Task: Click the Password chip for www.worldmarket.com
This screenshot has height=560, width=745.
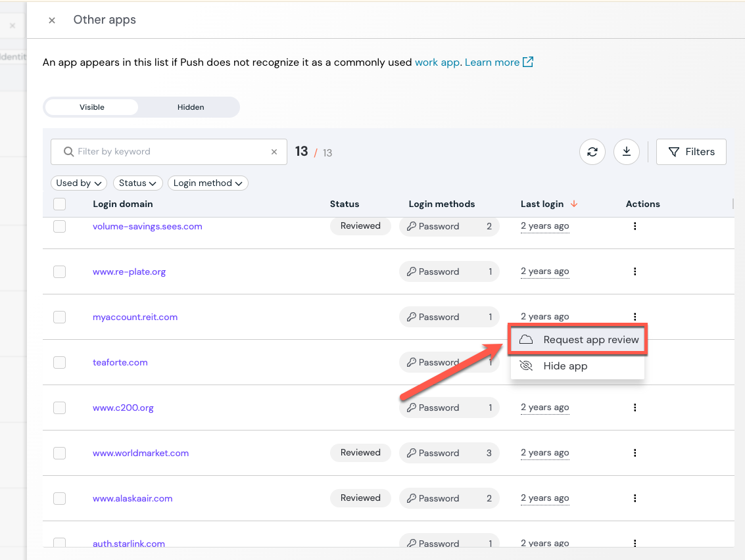Action: [x=449, y=453]
